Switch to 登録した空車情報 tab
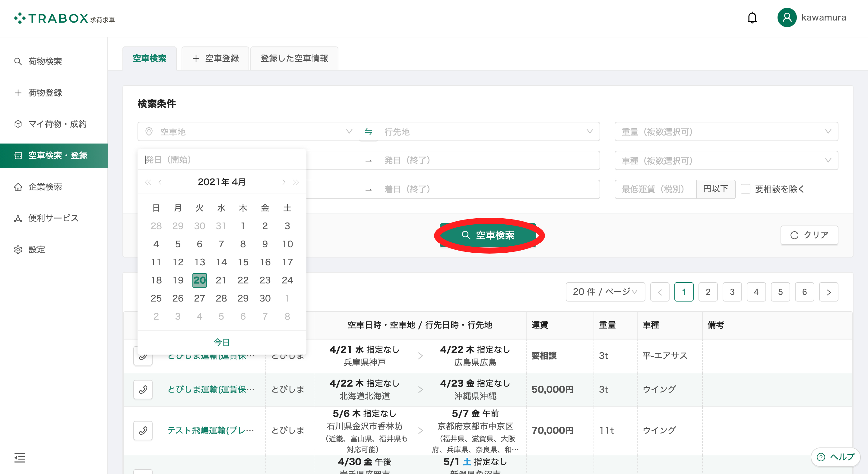The width and height of the screenshot is (868, 474). 294,58
